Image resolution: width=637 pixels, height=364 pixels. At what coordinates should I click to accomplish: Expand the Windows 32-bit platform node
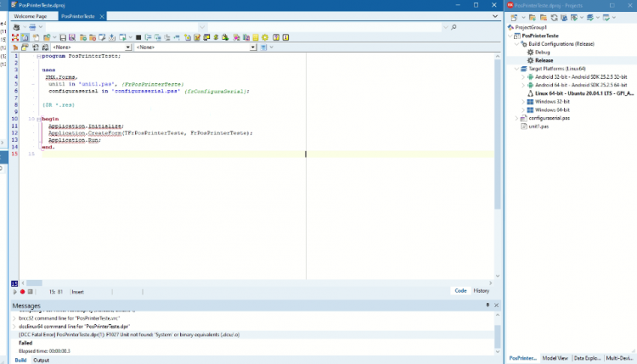[x=523, y=102]
